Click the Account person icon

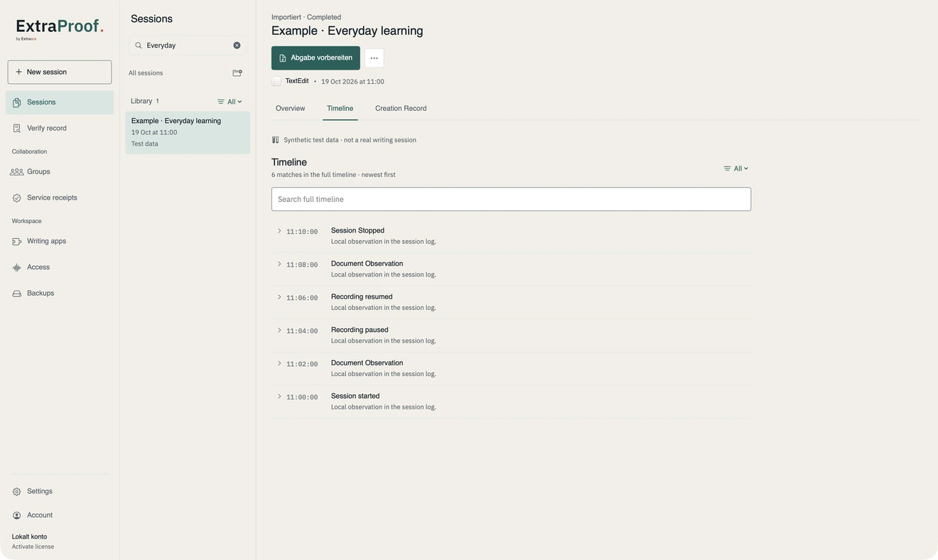tap(16, 515)
